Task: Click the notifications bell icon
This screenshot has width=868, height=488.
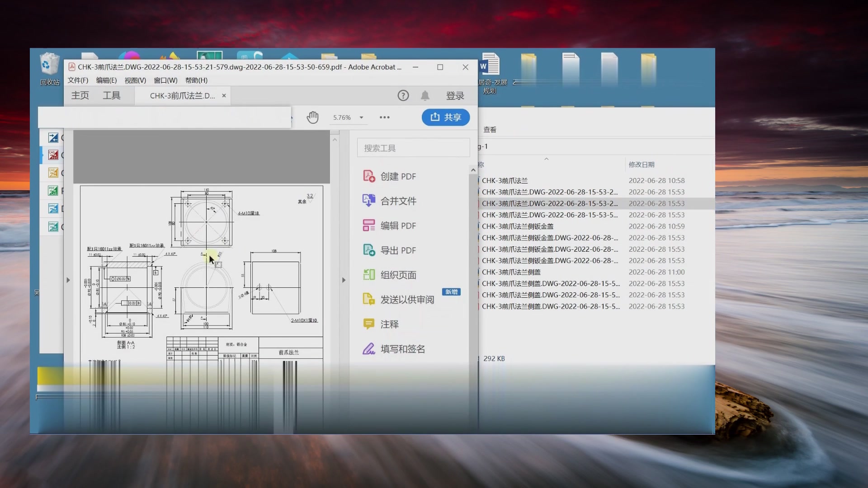Action: [x=425, y=95]
